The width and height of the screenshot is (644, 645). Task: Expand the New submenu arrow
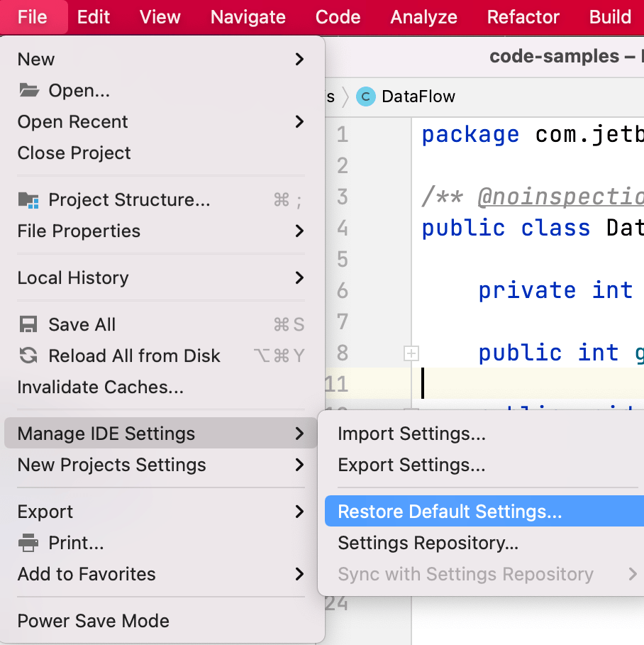(299, 60)
